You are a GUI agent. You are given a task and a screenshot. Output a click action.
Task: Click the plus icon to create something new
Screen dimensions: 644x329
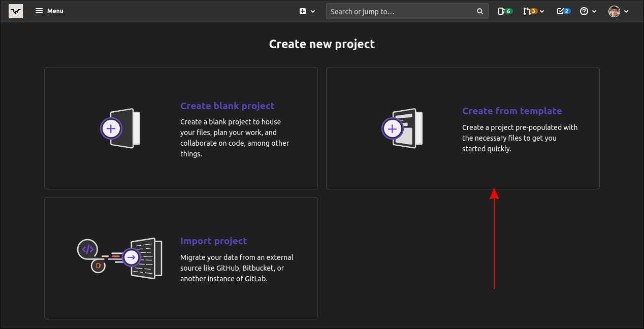[x=301, y=11]
